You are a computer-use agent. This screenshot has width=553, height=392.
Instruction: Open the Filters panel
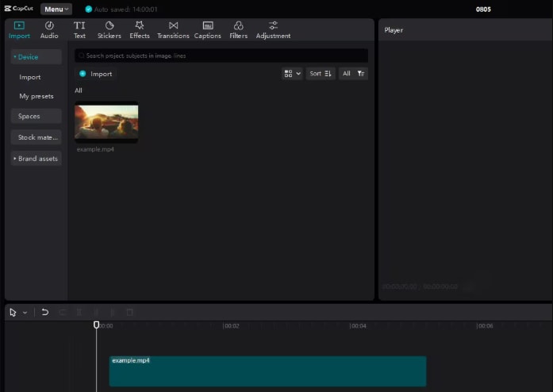pyautogui.click(x=238, y=30)
